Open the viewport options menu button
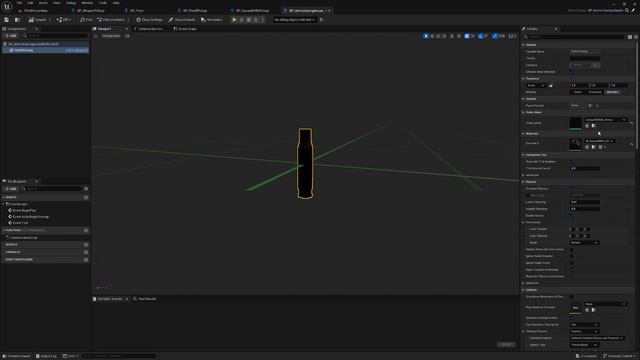This screenshot has width=640, height=360. point(96,36)
